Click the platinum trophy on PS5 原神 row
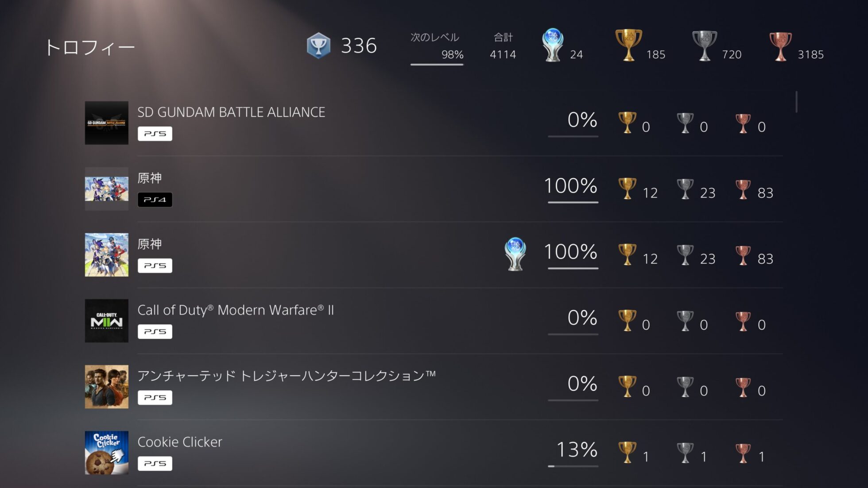Viewport: 868px width, 488px height. 515,254
